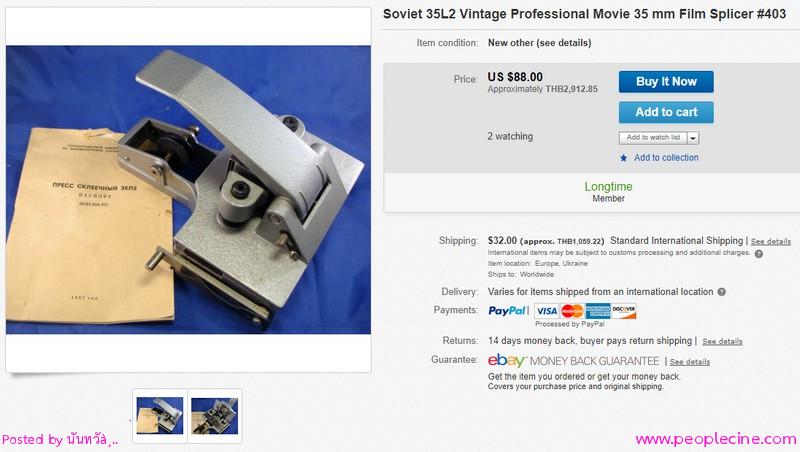Select first thumbnail with paper manual
Viewport: 800px width, 452px height.
(x=160, y=416)
